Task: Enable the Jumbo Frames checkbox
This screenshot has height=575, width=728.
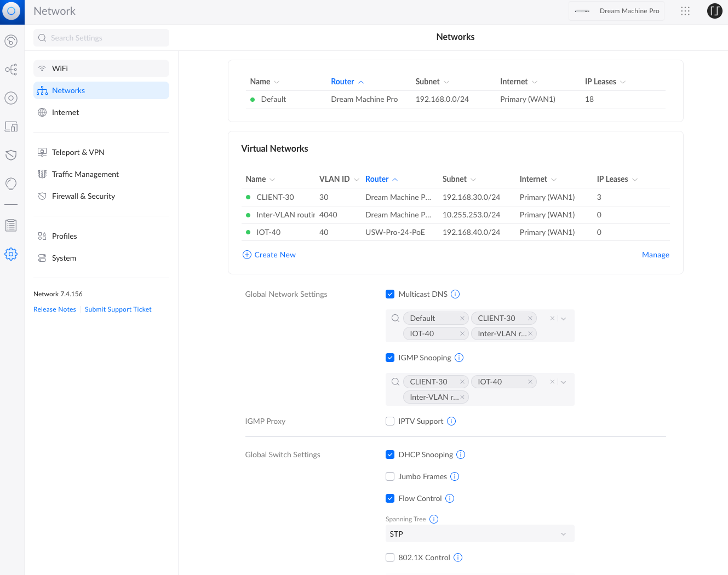Action: [390, 476]
